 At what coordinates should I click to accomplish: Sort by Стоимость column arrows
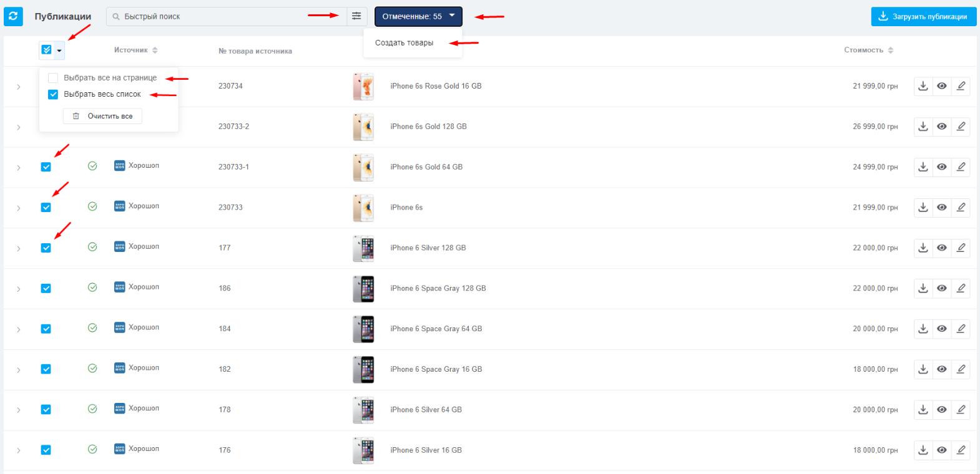891,50
